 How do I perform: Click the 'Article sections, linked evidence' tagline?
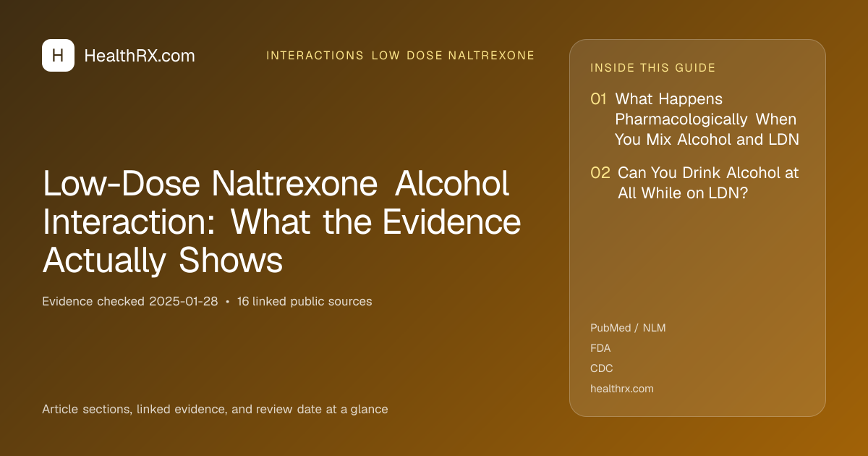tap(215, 409)
